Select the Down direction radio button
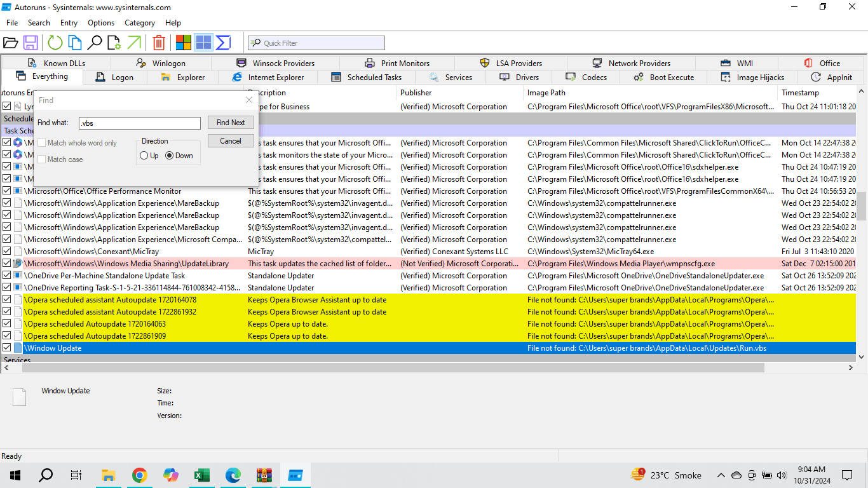 [x=169, y=156]
